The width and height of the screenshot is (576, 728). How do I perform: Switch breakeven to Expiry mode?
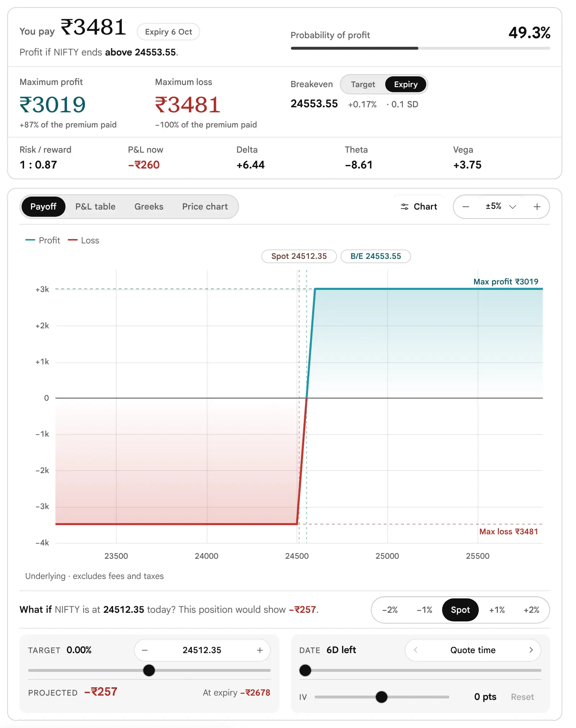pos(406,84)
